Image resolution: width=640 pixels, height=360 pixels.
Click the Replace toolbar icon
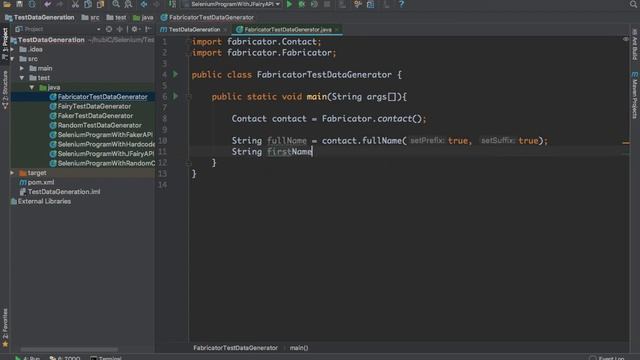tap(128, 4)
